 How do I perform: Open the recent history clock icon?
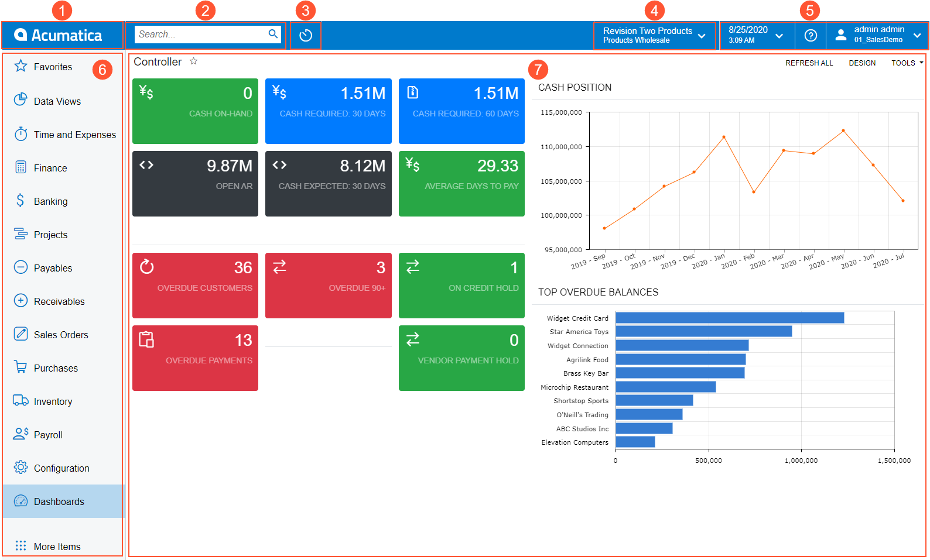(305, 36)
